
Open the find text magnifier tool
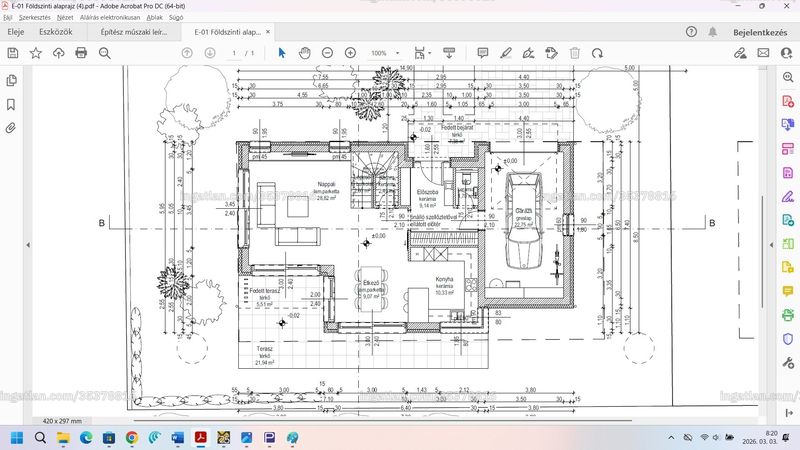105,53
